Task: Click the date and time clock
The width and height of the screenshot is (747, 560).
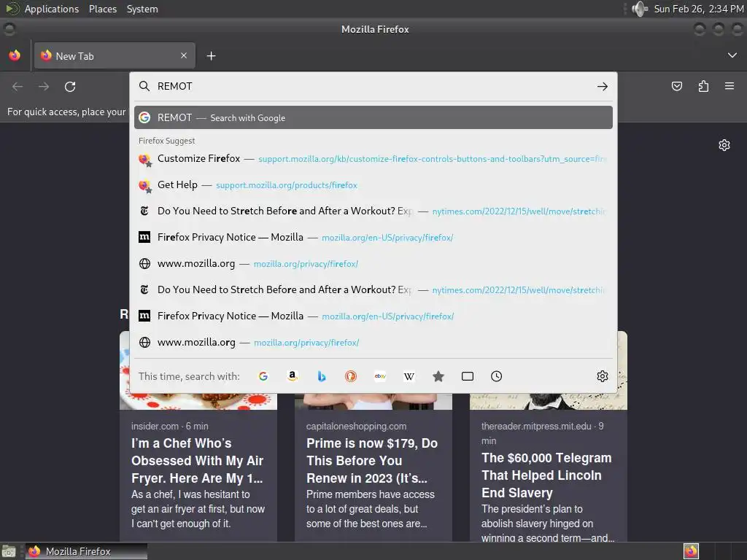Action: (699, 9)
